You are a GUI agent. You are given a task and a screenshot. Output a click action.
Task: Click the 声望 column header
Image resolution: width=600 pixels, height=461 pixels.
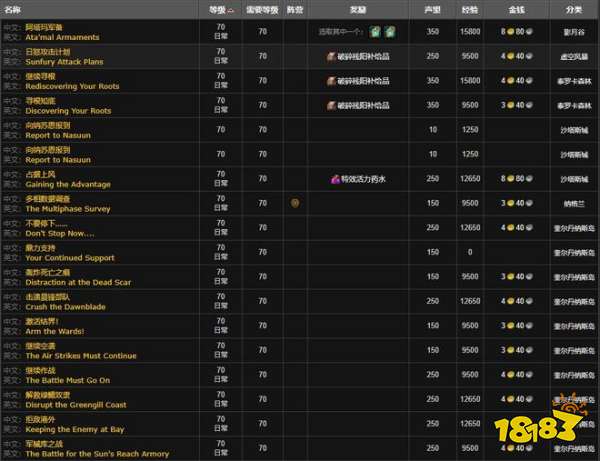pyautogui.click(x=432, y=9)
